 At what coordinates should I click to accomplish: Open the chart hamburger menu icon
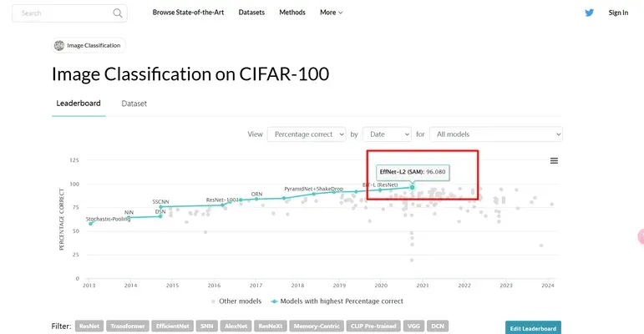click(x=554, y=160)
